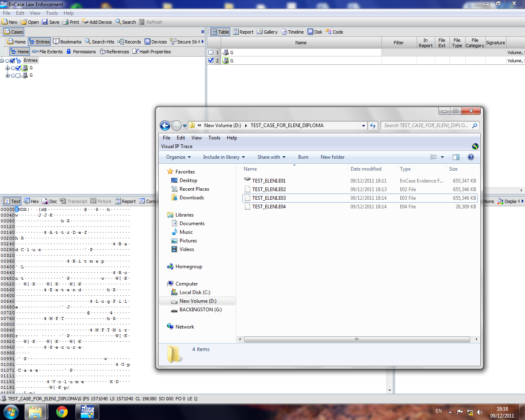Show References

point(114,52)
